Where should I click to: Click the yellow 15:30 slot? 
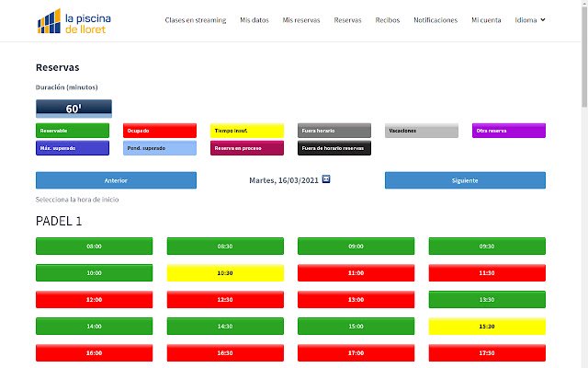pyautogui.click(x=487, y=327)
